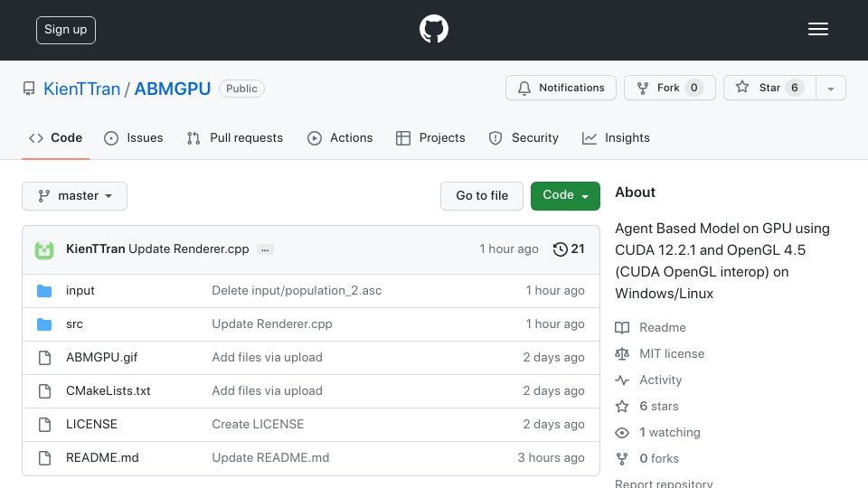Open the Readme sidebar link

663,327
